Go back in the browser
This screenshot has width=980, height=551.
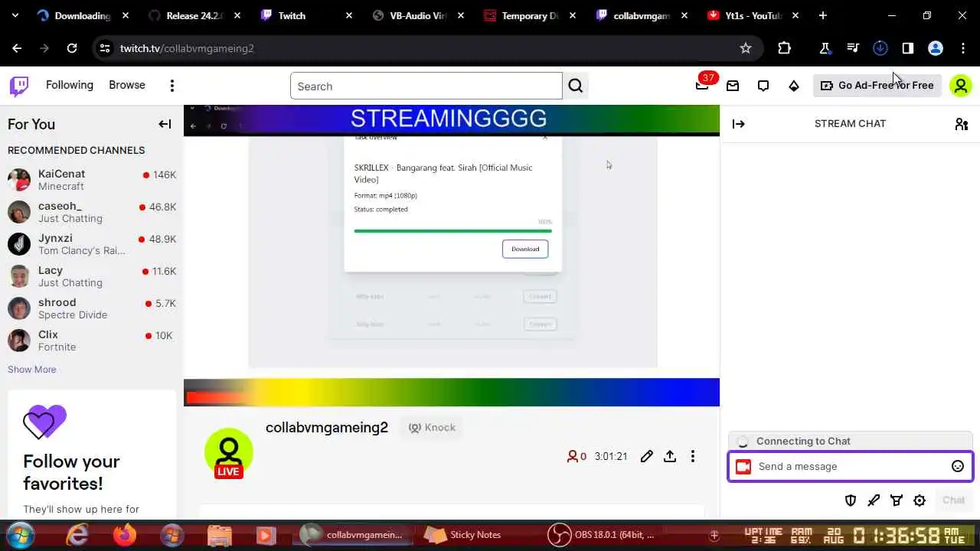coord(17,48)
